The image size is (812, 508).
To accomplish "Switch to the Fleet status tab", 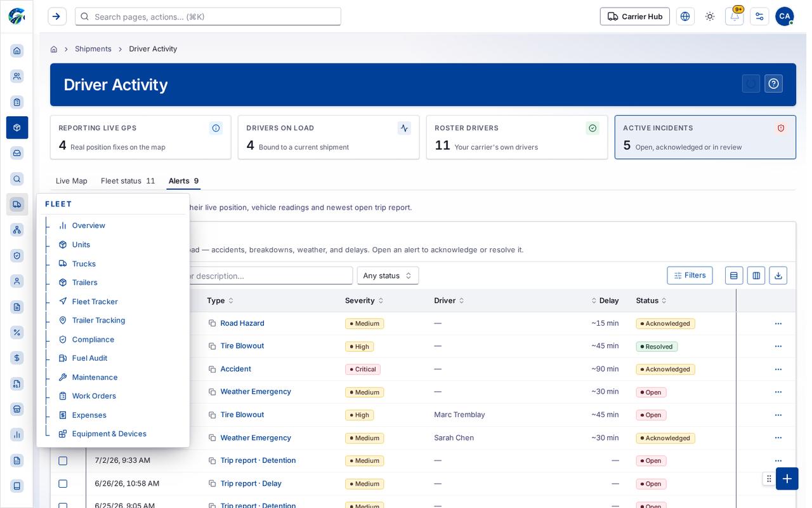I will tap(128, 181).
